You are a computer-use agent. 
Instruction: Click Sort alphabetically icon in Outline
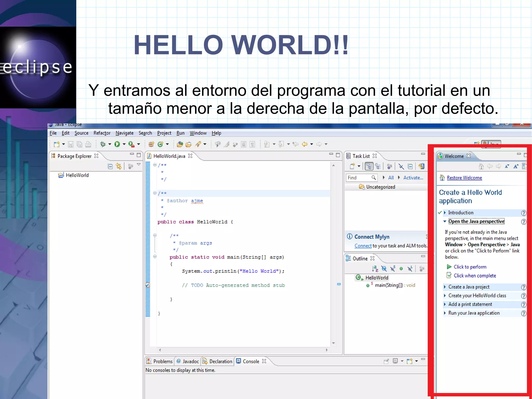coord(375,269)
